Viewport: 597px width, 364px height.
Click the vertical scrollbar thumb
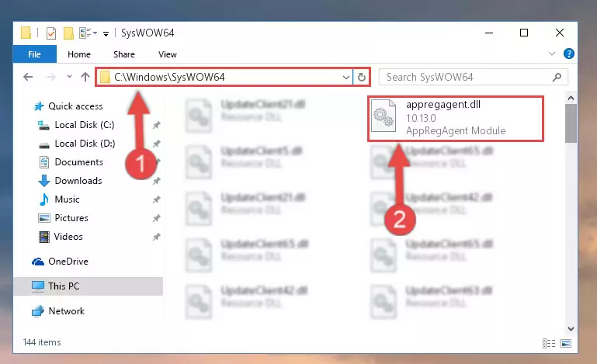(571, 123)
